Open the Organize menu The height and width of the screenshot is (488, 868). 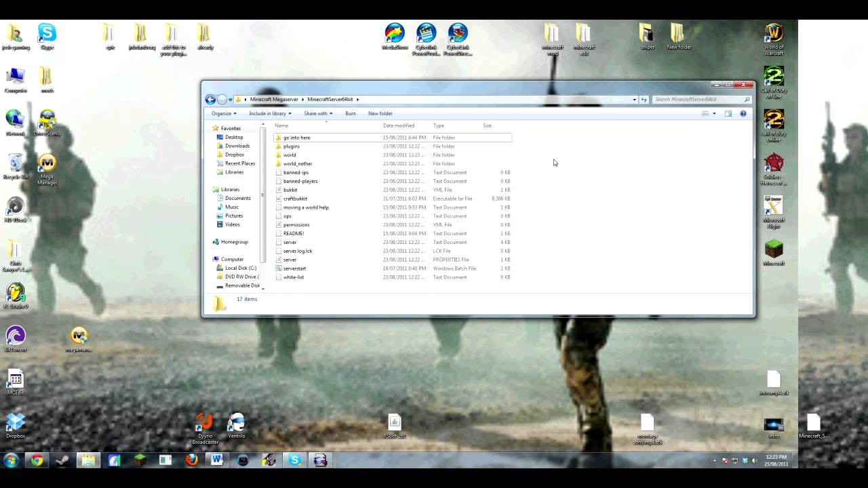pyautogui.click(x=224, y=113)
